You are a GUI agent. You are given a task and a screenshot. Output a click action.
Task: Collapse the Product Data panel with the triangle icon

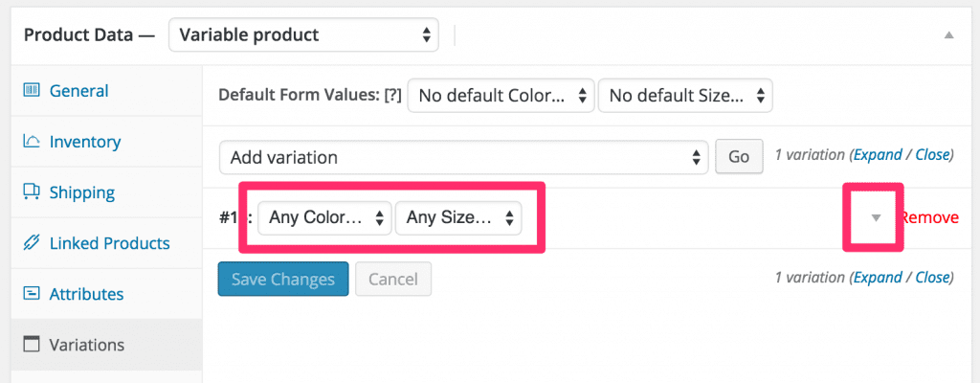948,35
